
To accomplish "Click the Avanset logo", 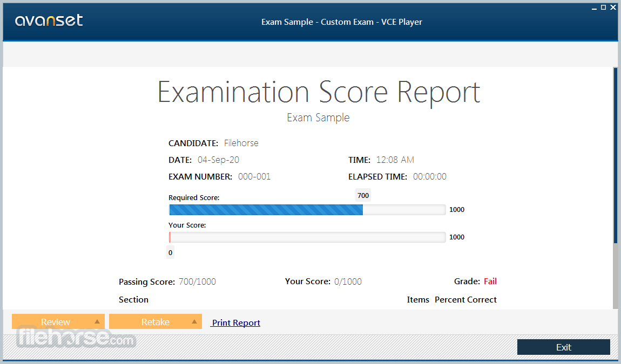I will (49, 20).
